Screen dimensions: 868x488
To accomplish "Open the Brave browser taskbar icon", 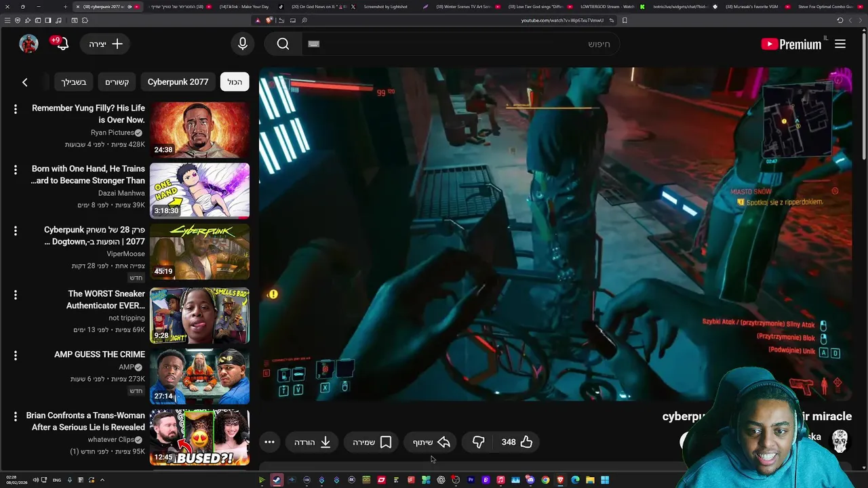I will point(560,480).
